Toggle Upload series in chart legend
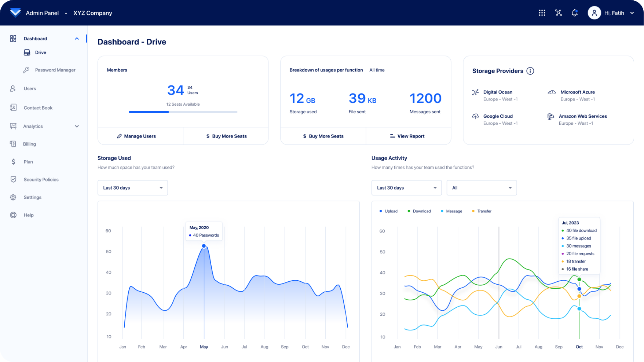The width and height of the screenshot is (644, 362). click(x=388, y=211)
